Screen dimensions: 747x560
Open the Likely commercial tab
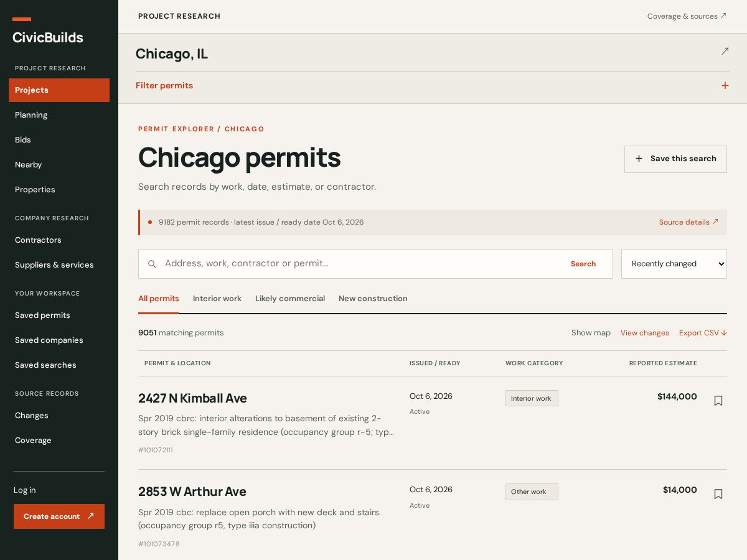coord(290,299)
